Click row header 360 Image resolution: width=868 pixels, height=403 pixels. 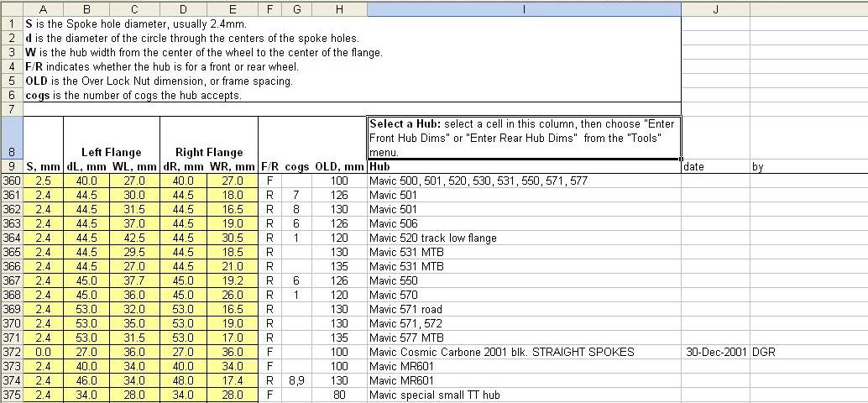coord(12,181)
